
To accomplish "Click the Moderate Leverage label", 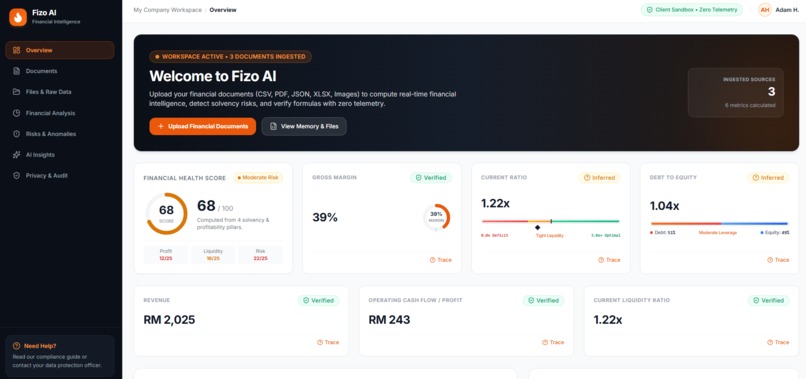I will 718,232.
